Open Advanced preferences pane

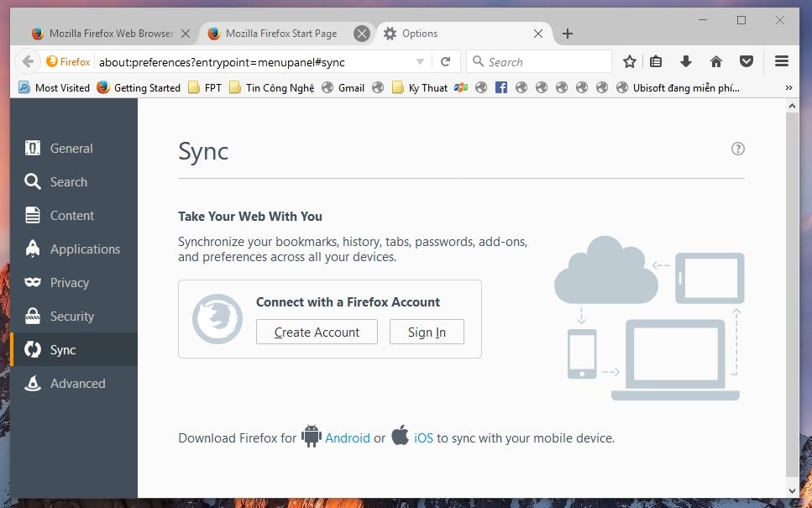(x=74, y=383)
